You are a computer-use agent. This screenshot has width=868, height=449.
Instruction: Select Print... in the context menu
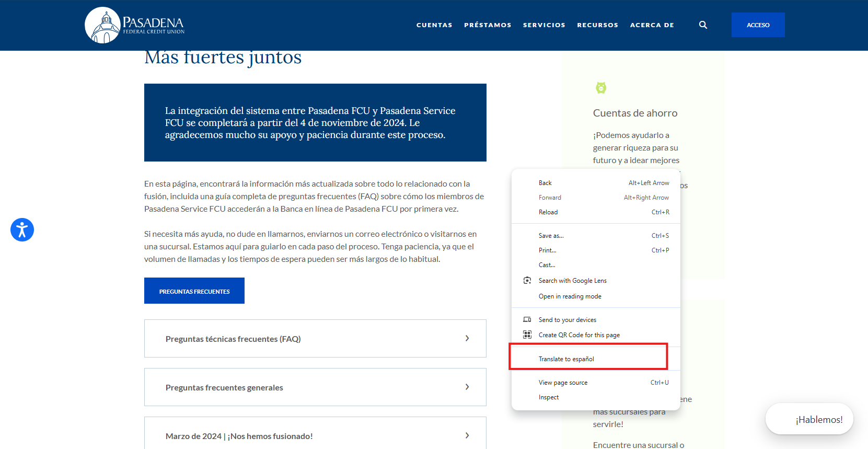596,250
